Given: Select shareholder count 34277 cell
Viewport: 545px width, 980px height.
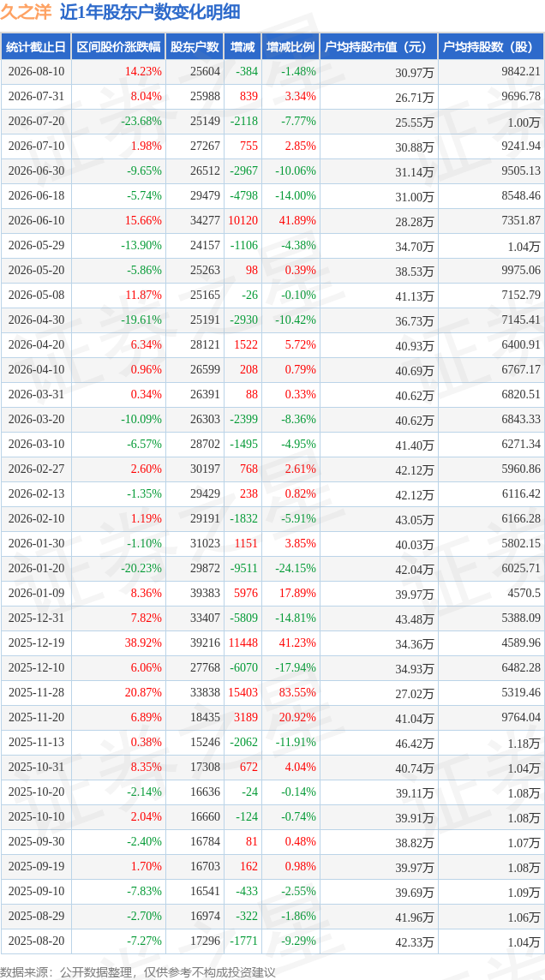Looking at the screenshot, I should tap(207, 221).
